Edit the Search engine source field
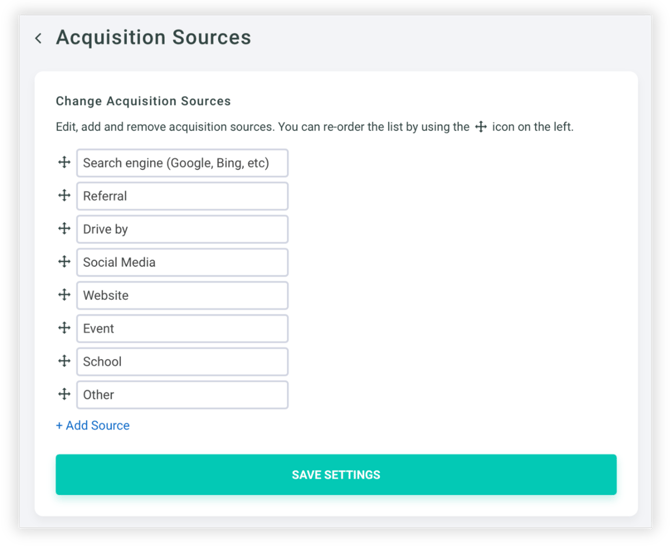 (182, 163)
